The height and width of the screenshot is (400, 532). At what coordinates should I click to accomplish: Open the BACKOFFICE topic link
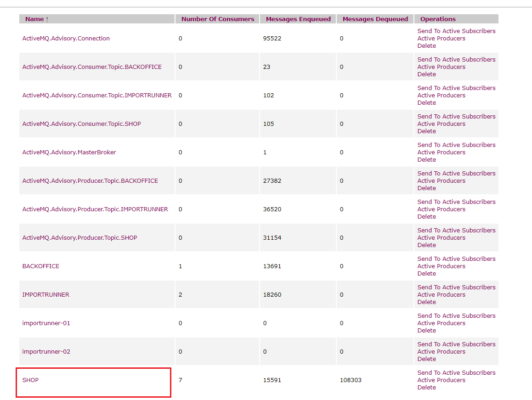pos(40,266)
